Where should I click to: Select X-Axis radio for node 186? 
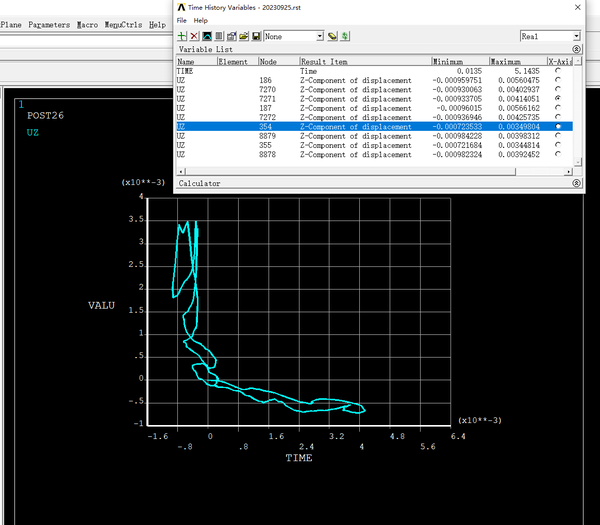click(x=557, y=80)
